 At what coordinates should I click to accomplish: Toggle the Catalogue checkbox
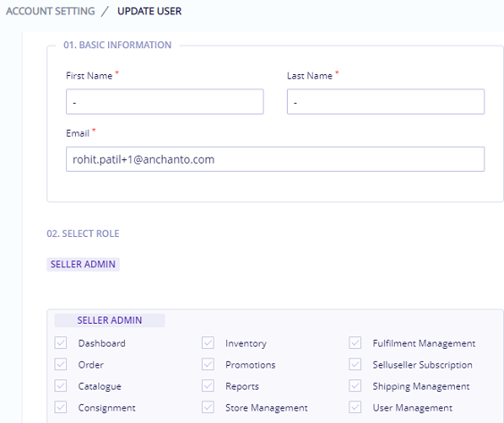pos(61,385)
